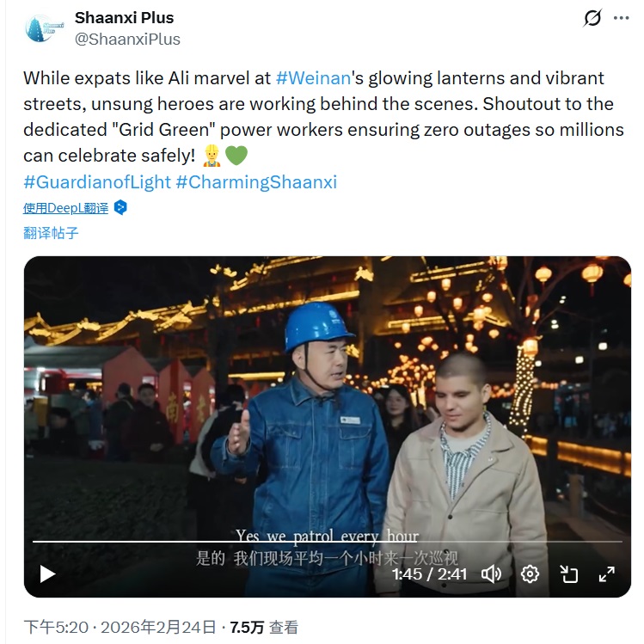Image resolution: width=644 pixels, height=644 pixels.
Task: Open the #Weinan hashtag
Action: pyautogui.click(x=313, y=78)
